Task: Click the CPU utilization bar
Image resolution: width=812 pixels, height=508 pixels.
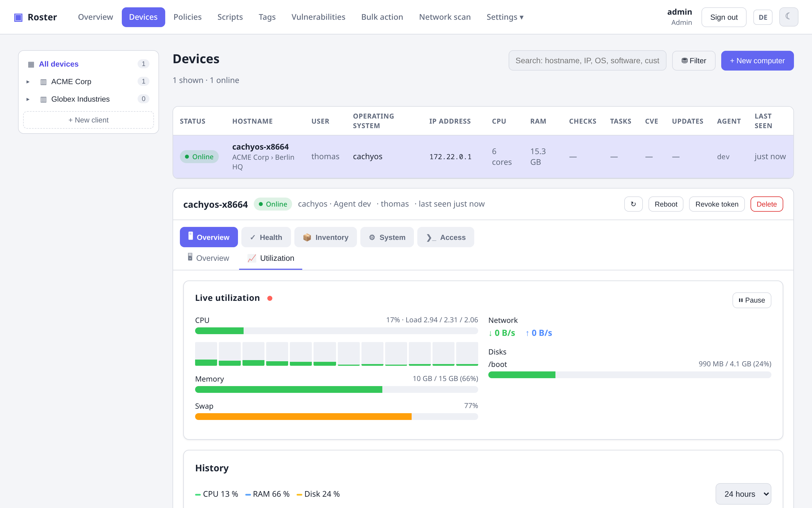Action: click(x=337, y=331)
